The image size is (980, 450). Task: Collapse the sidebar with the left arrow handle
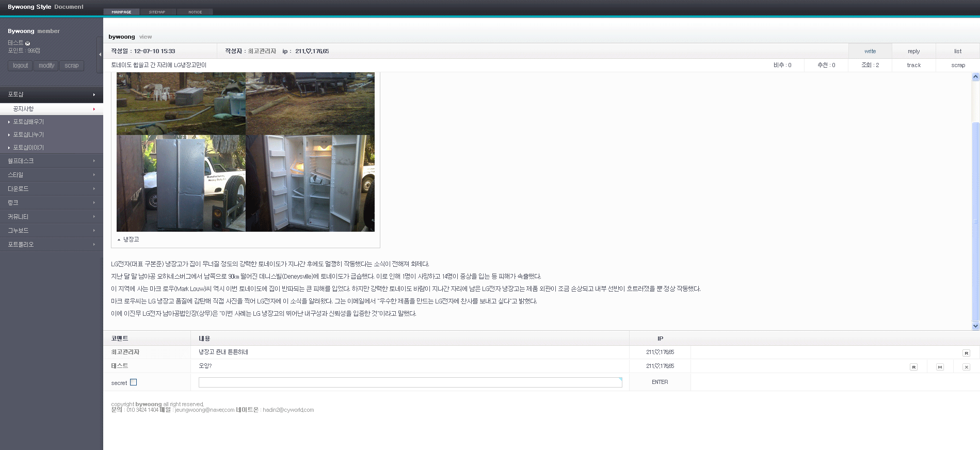tap(100, 54)
